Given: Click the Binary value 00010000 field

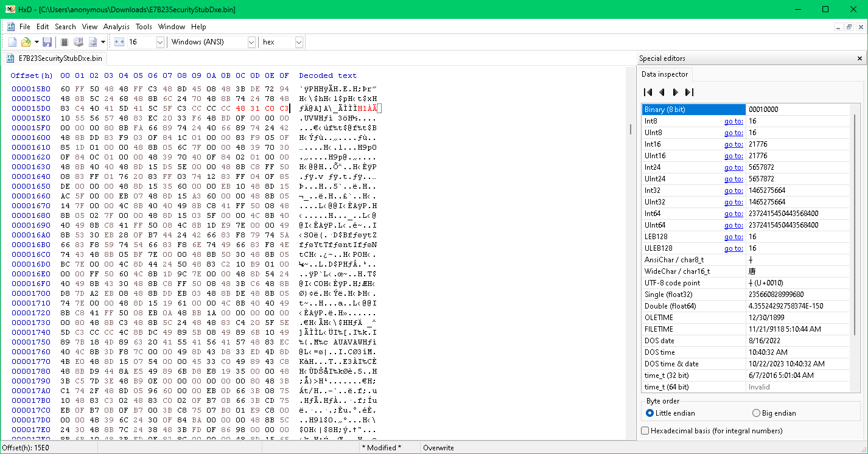Looking at the screenshot, I should [797, 110].
